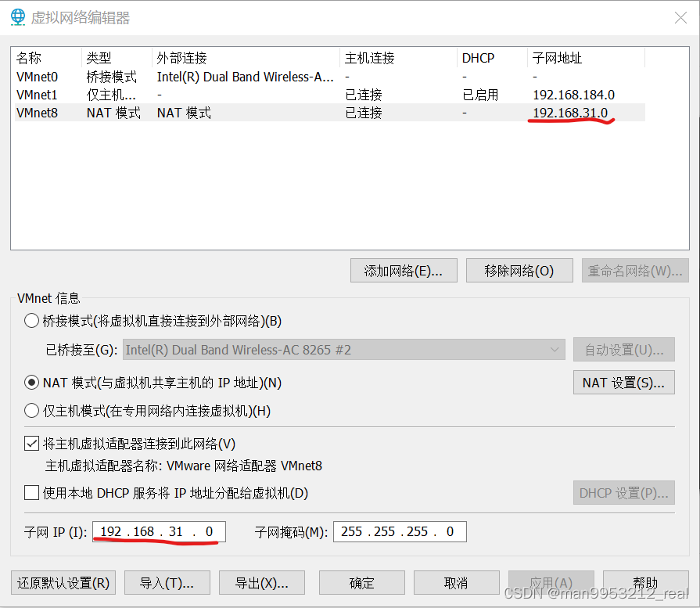Click 重命名网络(W) button

635,271
